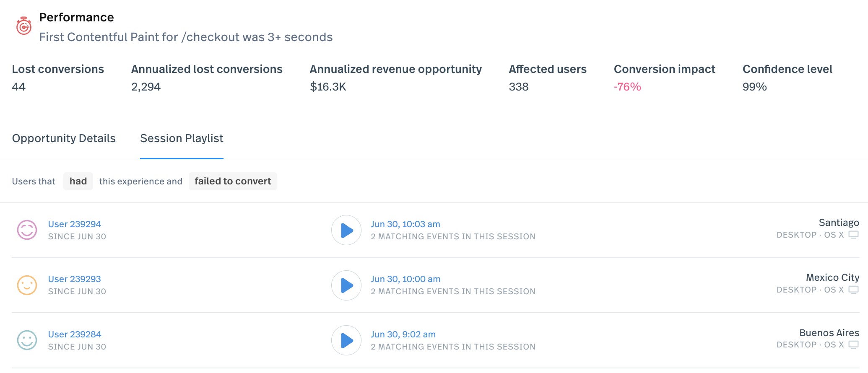Play the session from Jun 30, 9:02 am

pos(346,340)
